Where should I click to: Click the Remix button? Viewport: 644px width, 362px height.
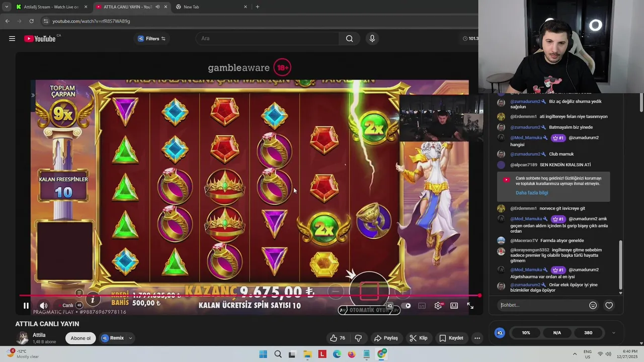click(x=113, y=338)
